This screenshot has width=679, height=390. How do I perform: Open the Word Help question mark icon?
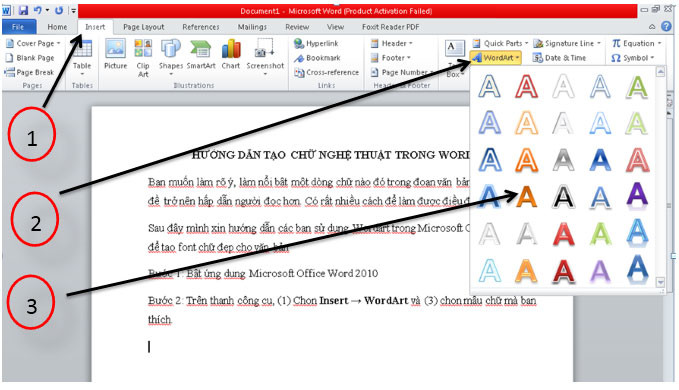(x=666, y=27)
